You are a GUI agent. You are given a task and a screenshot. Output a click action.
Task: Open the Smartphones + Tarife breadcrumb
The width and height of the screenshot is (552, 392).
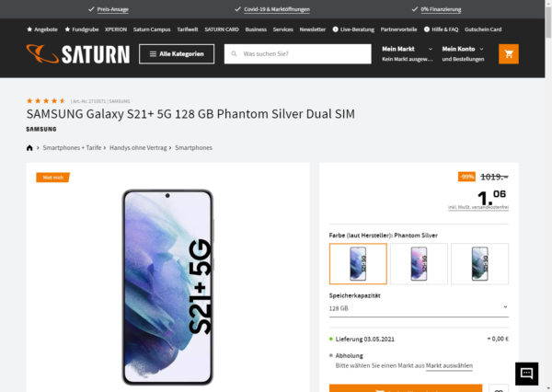[71, 147]
